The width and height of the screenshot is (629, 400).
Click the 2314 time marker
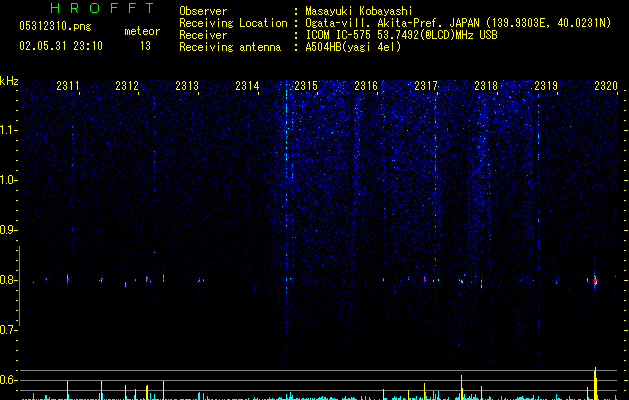tap(247, 86)
